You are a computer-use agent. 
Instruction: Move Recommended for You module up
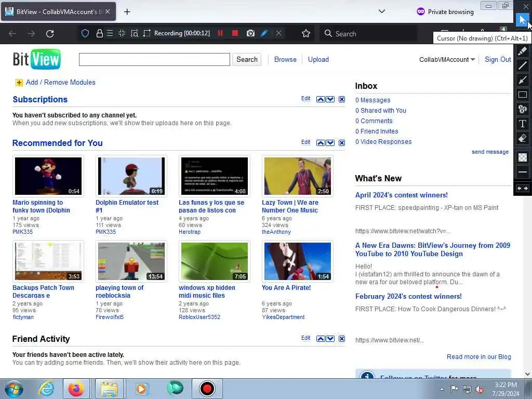tap(321, 143)
